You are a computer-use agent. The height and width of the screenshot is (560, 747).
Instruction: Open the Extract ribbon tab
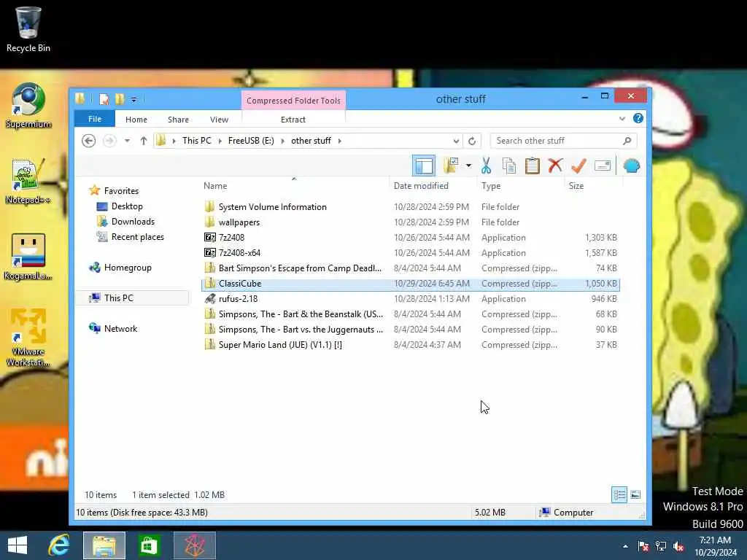click(x=293, y=120)
